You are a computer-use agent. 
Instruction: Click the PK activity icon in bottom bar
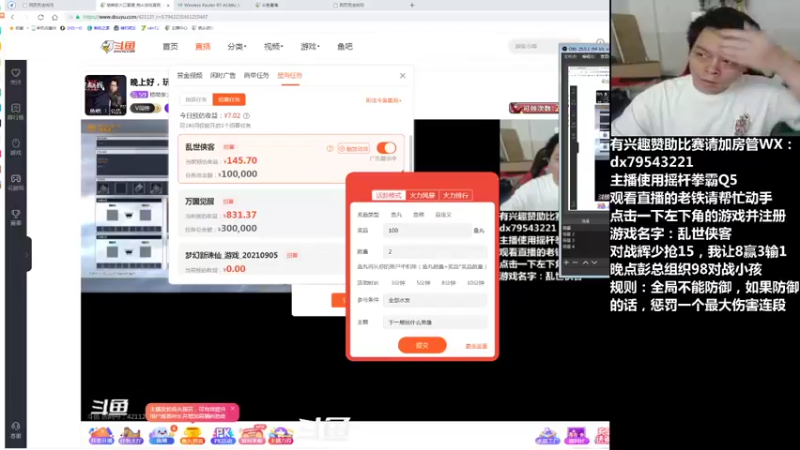tap(222, 435)
